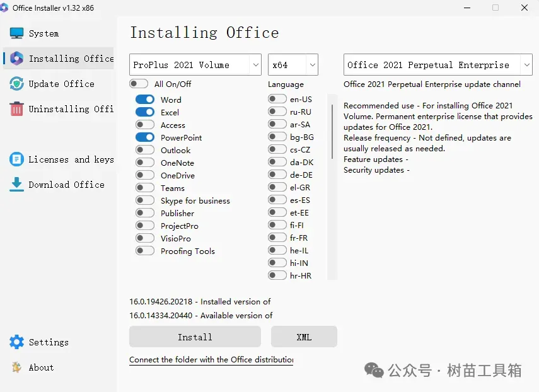Viewport: 539px width, 392px height.
Task: Enable the ru-RU language toggle
Action: click(x=277, y=112)
